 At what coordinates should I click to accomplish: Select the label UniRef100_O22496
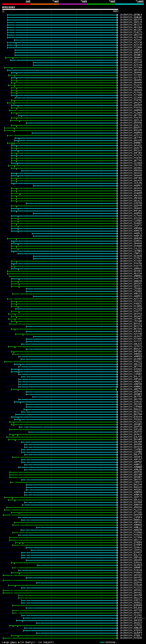pyautogui.click(x=131, y=98)
